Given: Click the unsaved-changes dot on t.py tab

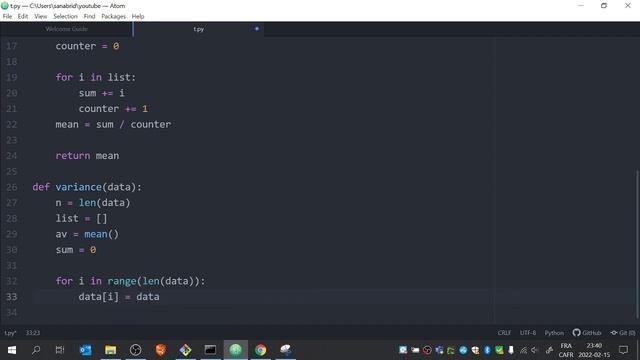Looking at the screenshot, I should (x=257, y=29).
